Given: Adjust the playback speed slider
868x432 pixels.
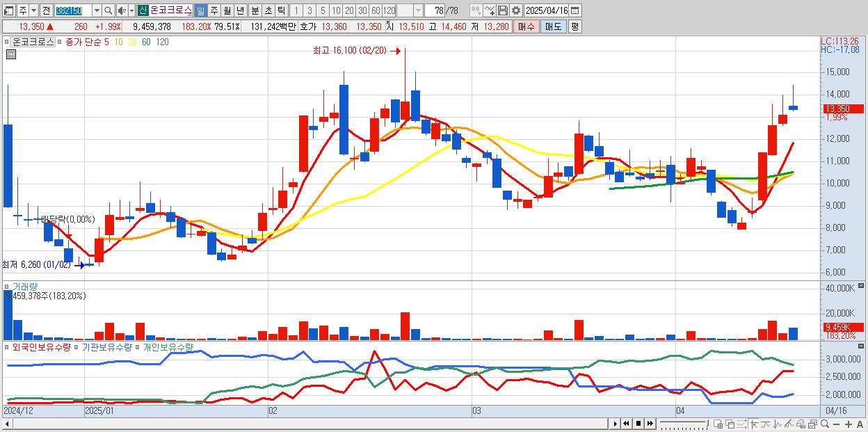Looking at the screenshot, I should coord(684,424).
